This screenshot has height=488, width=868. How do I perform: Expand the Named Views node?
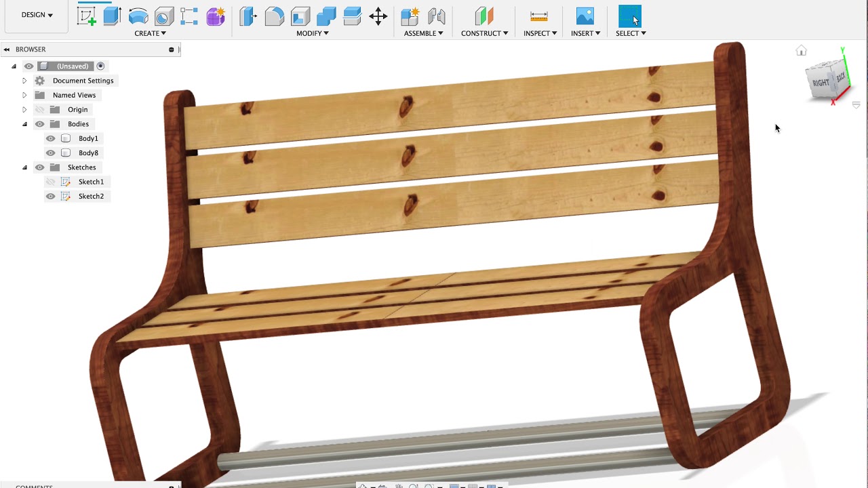pyautogui.click(x=24, y=95)
